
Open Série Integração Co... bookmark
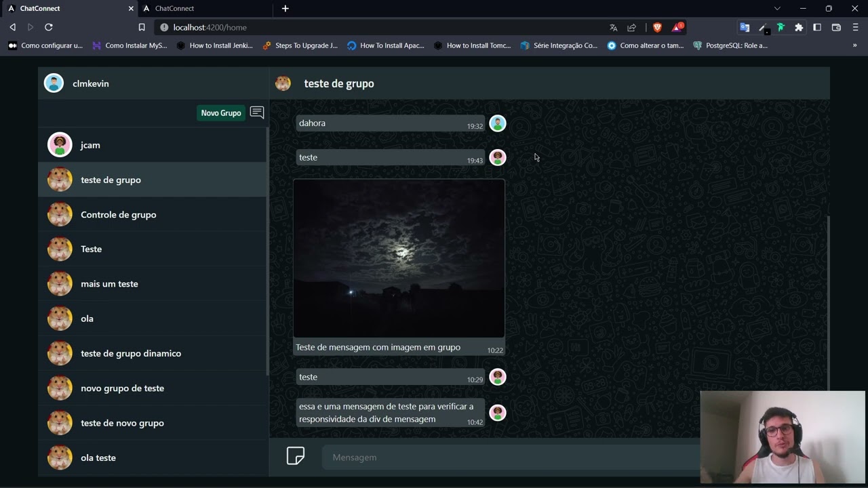(559, 45)
